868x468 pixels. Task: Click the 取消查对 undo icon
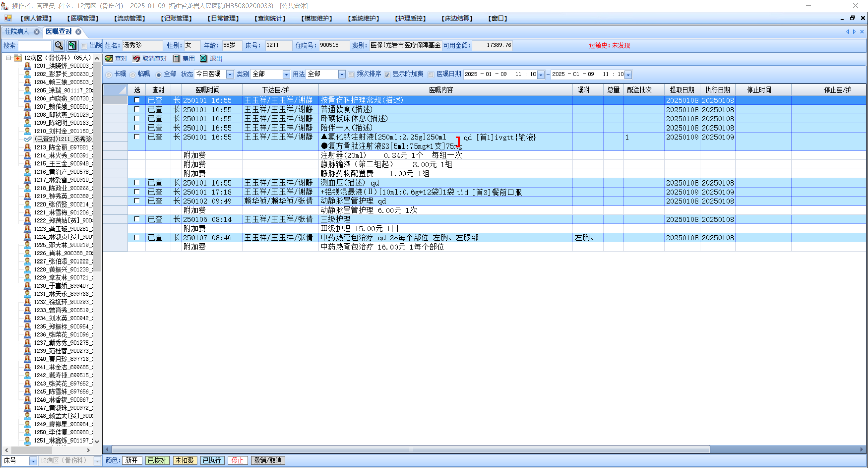pyautogui.click(x=136, y=59)
